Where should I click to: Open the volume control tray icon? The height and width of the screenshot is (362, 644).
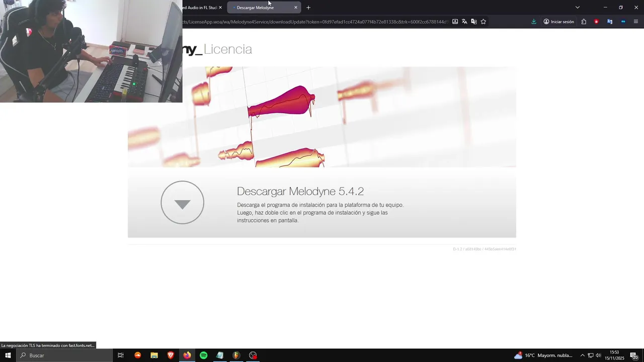click(x=599, y=355)
